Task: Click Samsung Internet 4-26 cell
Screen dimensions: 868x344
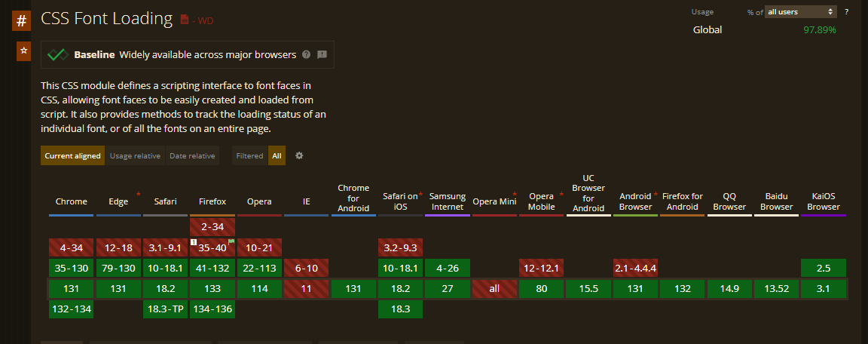Action: tap(448, 268)
